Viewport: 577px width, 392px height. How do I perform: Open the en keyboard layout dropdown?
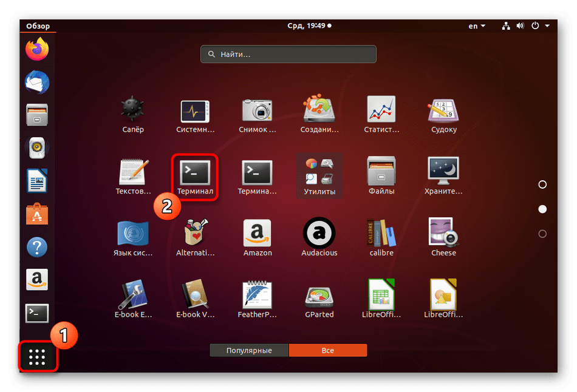tap(477, 26)
